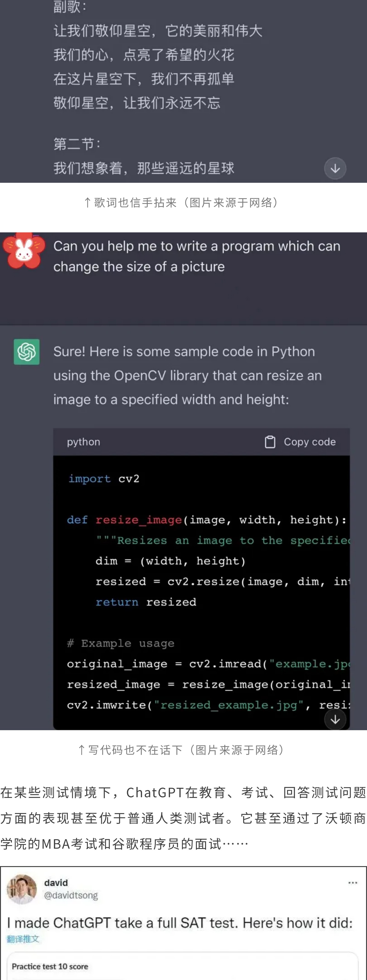The height and width of the screenshot is (980, 367).
Task: Click the paragraph starting 在某些测试情境下
Action: [x=183, y=818]
